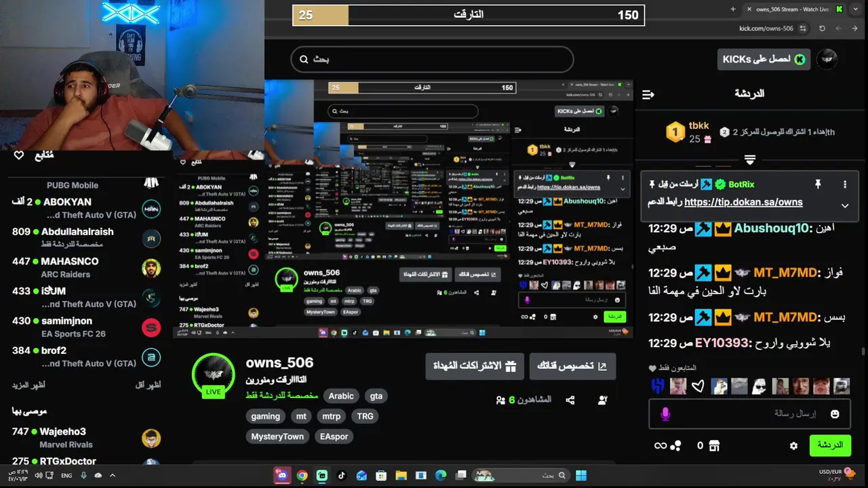Click the تخصيص قناتك button
This screenshot has width=868, height=488.
tap(572, 366)
